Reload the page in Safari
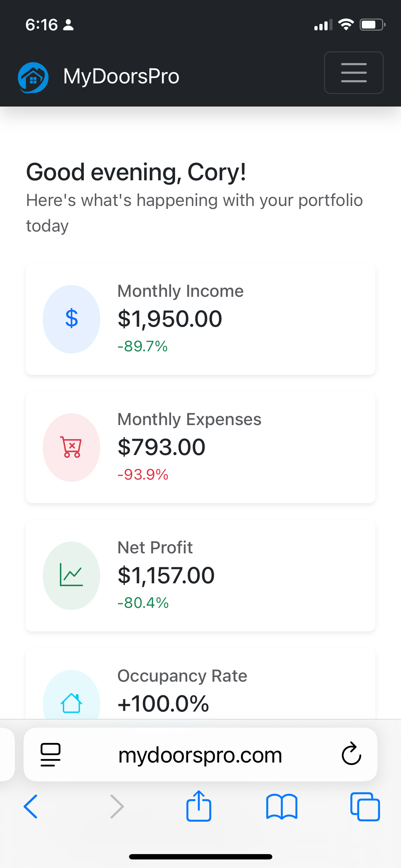Viewport: 401px width, 868px height. (x=351, y=754)
